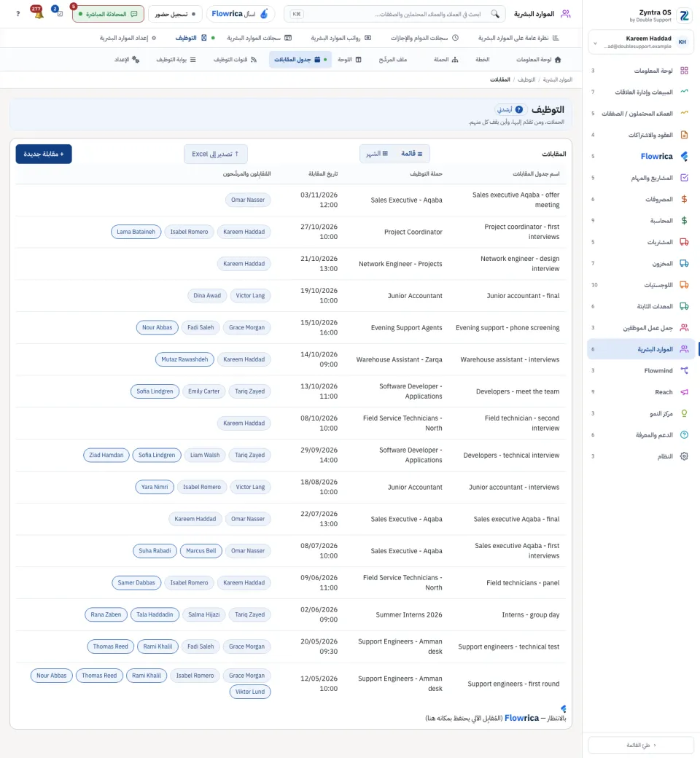Click the المشاريع والمهام checkbox icon in sidebar
The width and height of the screenshot is (700, 758).
[x=684, y=178]
